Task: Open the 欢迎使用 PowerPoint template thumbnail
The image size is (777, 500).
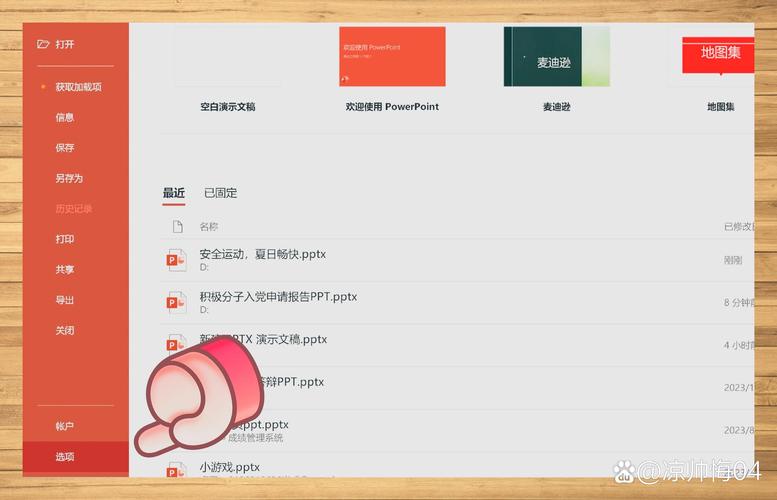Action: point(392,56)
